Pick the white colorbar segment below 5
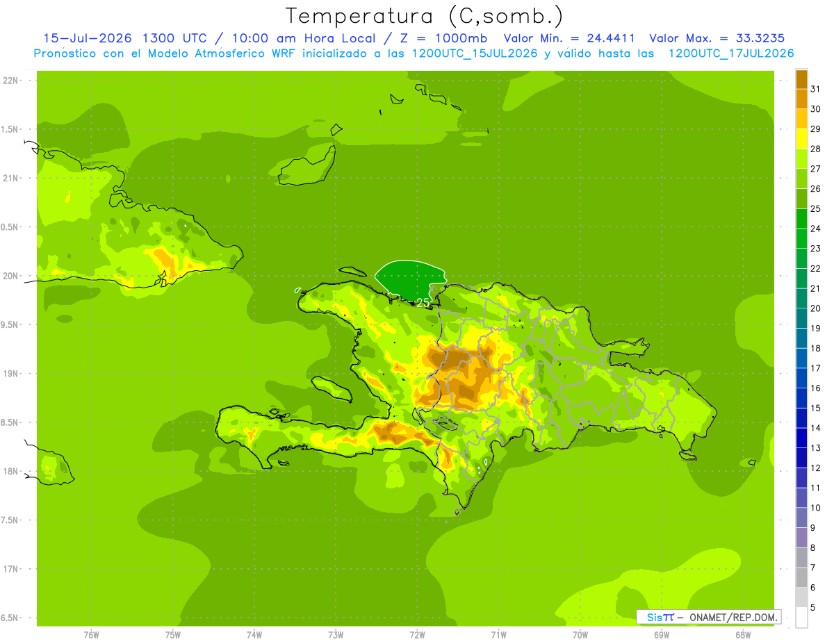The height and width of the screenshot is (644, 834). point(801,618)
